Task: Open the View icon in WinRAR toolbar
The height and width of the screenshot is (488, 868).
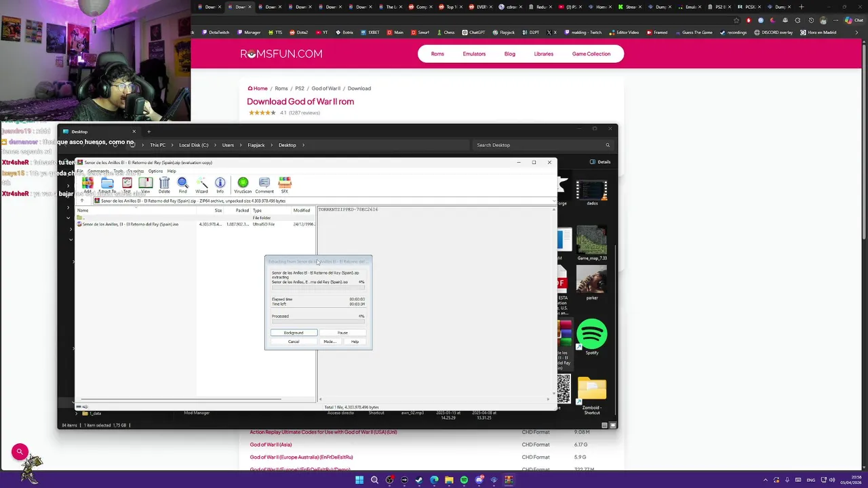Action: point(145,185)
